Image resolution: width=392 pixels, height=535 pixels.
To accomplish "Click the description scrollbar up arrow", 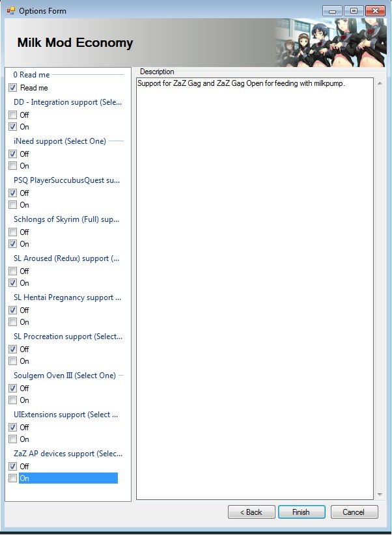I will (x=379, y=83).
